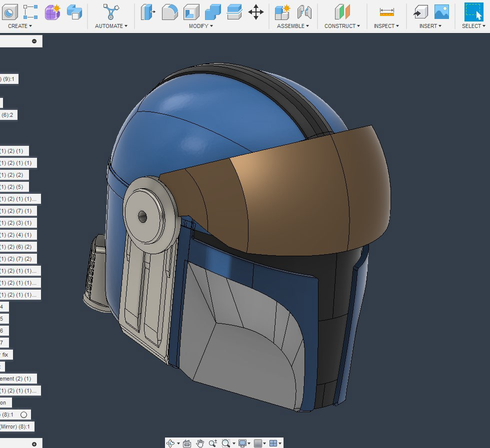Open the zoom window dropdown arrow
The image size is (490, 448).
coord(234,444)
